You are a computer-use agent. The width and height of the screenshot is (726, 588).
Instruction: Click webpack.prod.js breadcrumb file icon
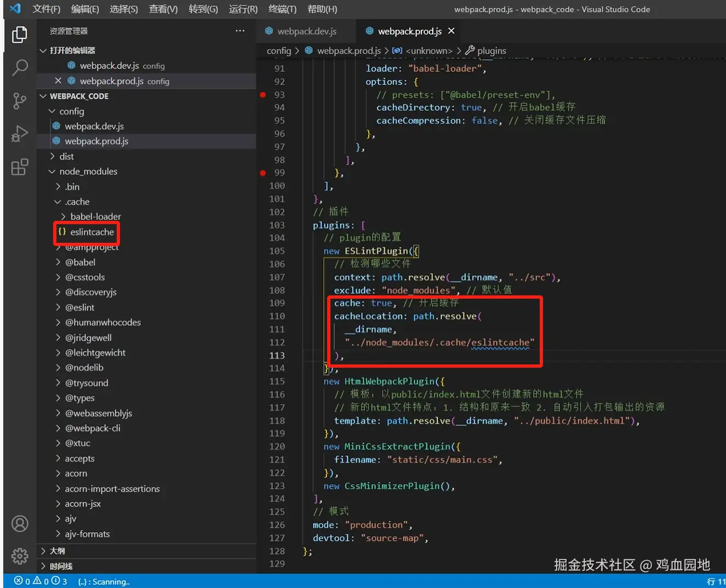pos(309,50)
